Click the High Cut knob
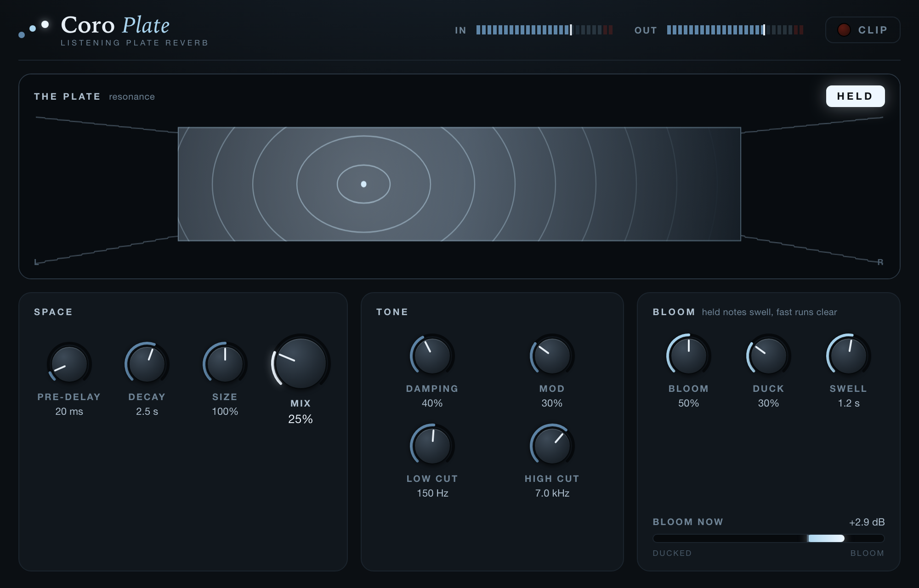 [x=552, y=446]
